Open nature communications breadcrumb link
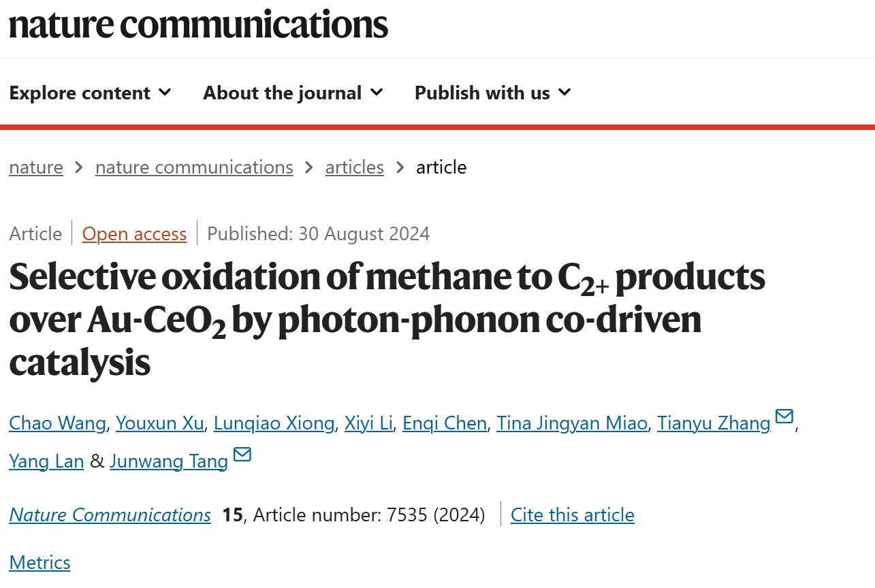The image size is (875, 588). coord(194,167)
